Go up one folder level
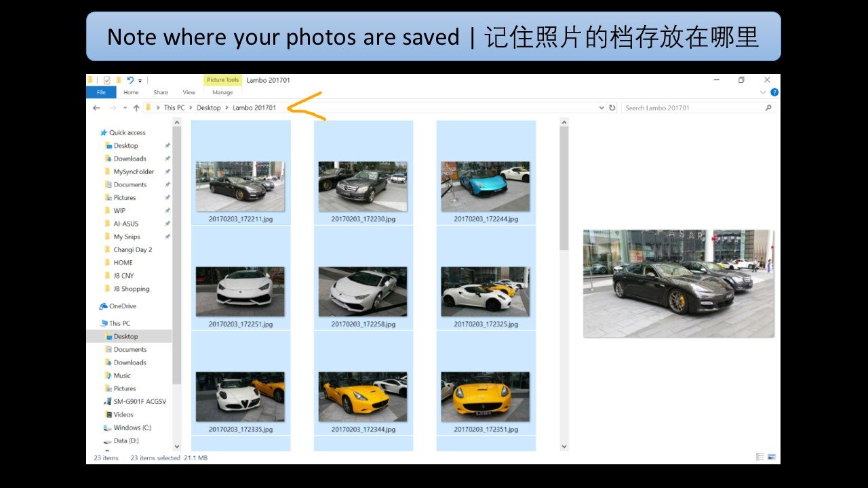This screenshot has height=488, width=868. point(136,108)
